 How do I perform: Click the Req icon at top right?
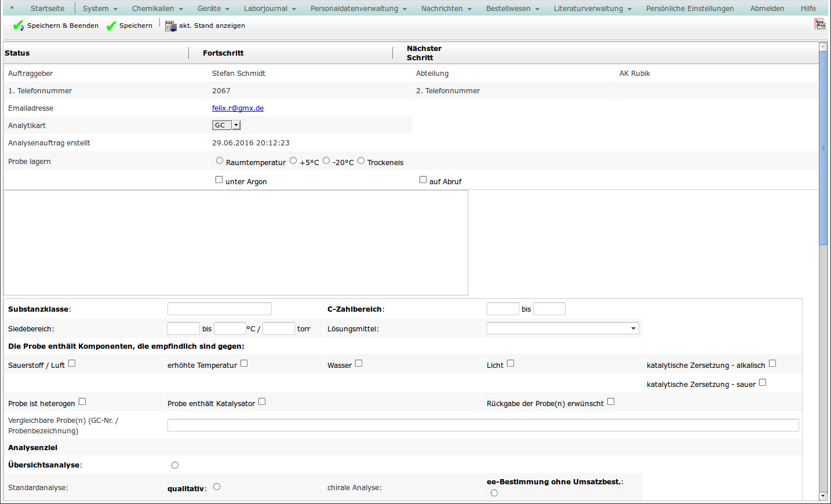[819, 24]
